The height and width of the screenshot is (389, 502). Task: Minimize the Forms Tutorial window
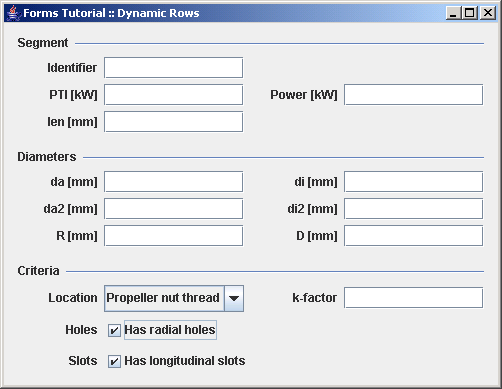[453, 13]
